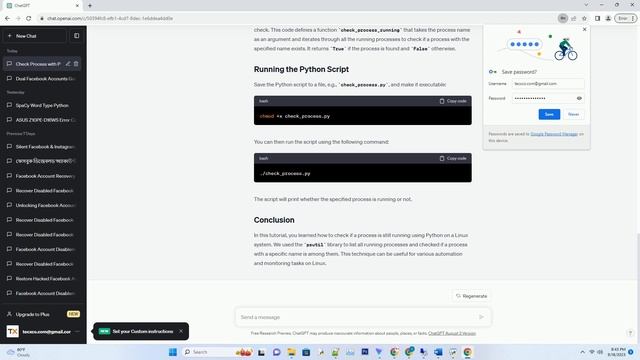Open the ChatGPT August 3 Version link
Viewport: 640px width, 360px height.
(452, 333)
